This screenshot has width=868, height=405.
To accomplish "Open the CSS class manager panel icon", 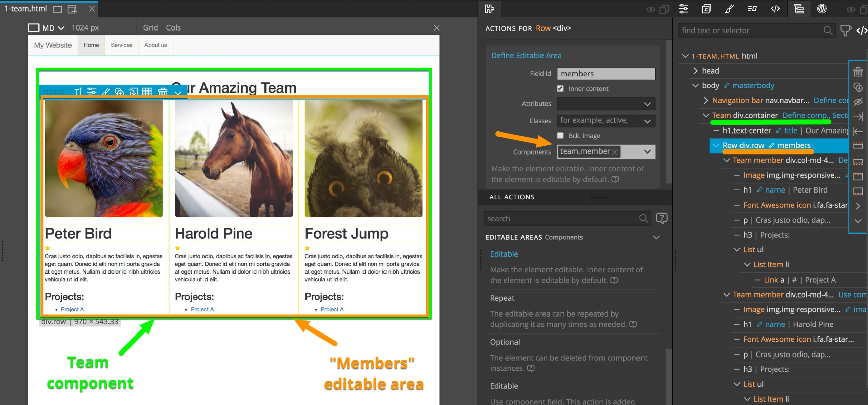I will pyautogui.click(x=706, y=9).
